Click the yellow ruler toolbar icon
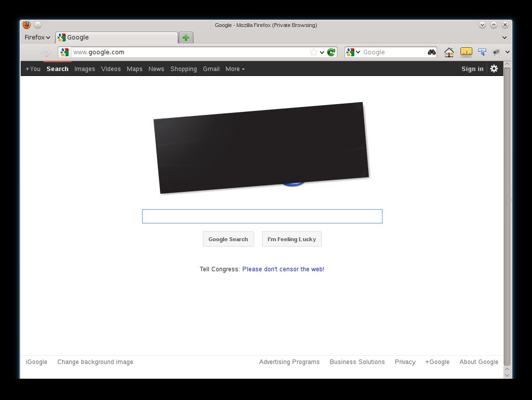532x400 pixels. 466,52
